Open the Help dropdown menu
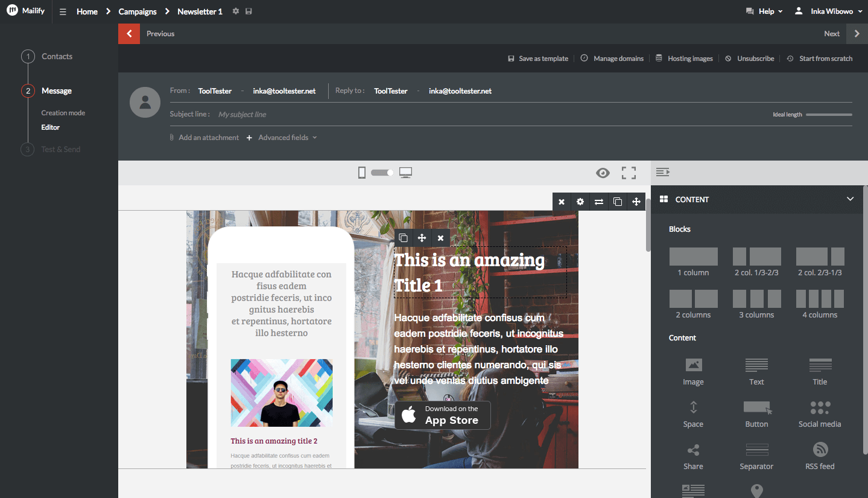 [x=764, y=11]
